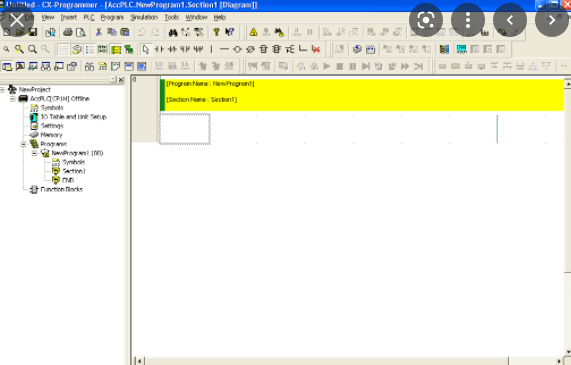Select the New Closed Contact OR tool

click(x=198, y=49)
